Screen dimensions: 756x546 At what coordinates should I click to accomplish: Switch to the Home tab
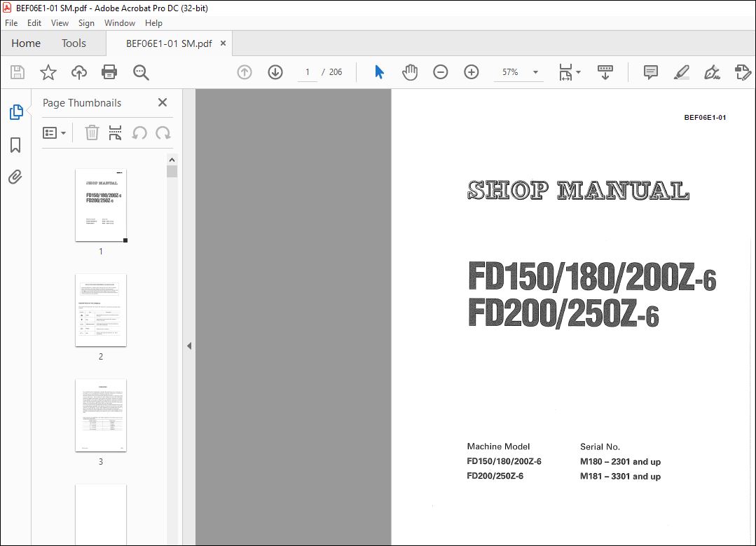26,43
